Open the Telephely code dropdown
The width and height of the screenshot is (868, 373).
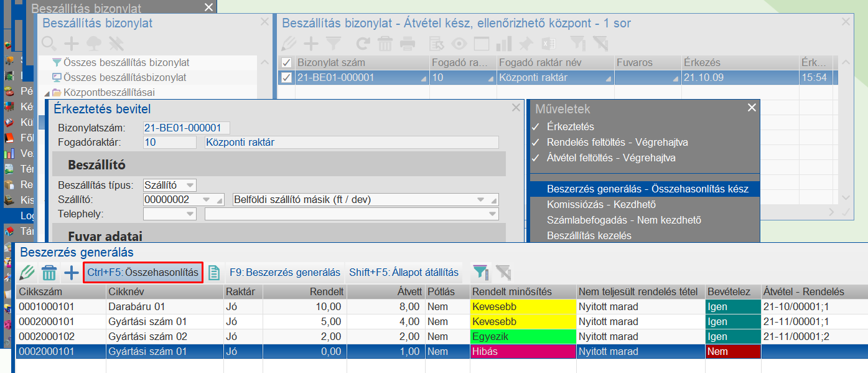pos(190,214)
